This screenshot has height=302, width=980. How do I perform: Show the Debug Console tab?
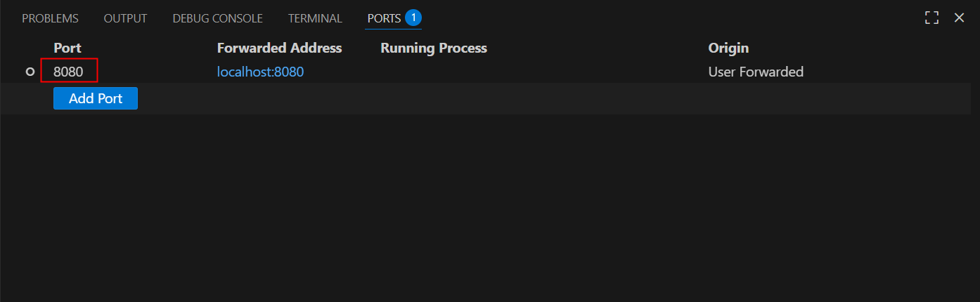point(217,18)
